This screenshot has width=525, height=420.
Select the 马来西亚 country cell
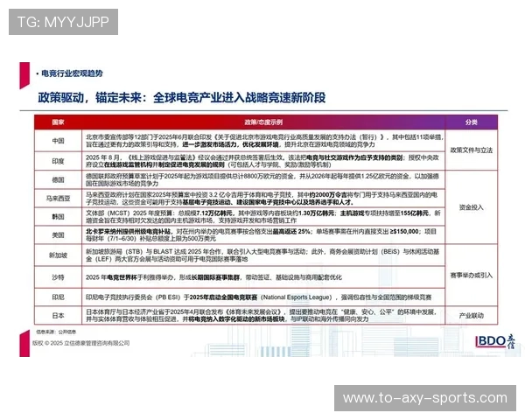(x=58, y=199)
